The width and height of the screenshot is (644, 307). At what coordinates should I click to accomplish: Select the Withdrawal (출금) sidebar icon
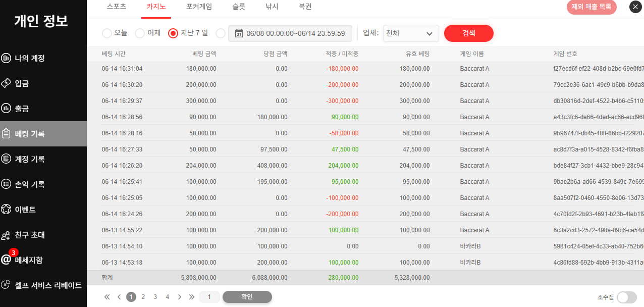click(6, 109)
